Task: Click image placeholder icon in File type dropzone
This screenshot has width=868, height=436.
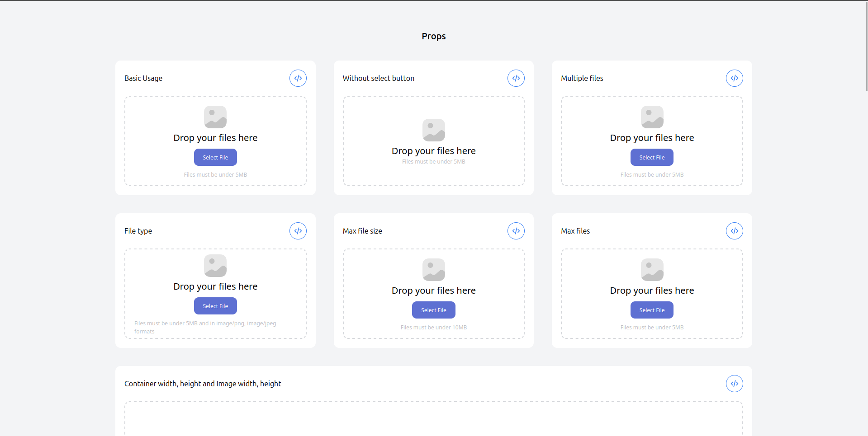Action: click(215, 266)
